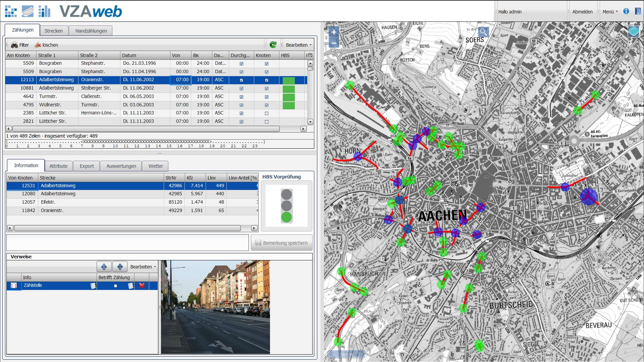Toggle Knoten checkbox in Turmstr. Claßenstr. row
Viewport: 644px width, 362px height.
click(x=267, y=97)
